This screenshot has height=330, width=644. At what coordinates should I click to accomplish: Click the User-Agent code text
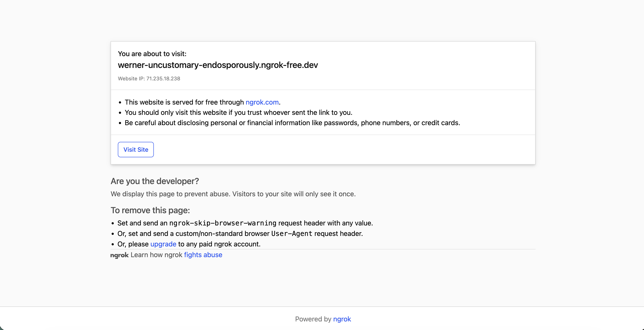[x=292, y=234]
